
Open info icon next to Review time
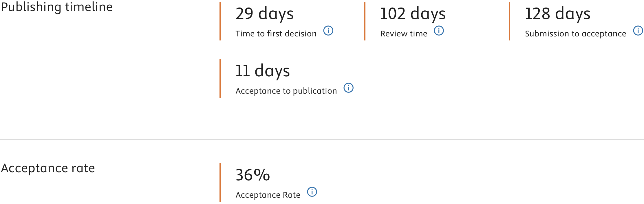tap(439, 30)
